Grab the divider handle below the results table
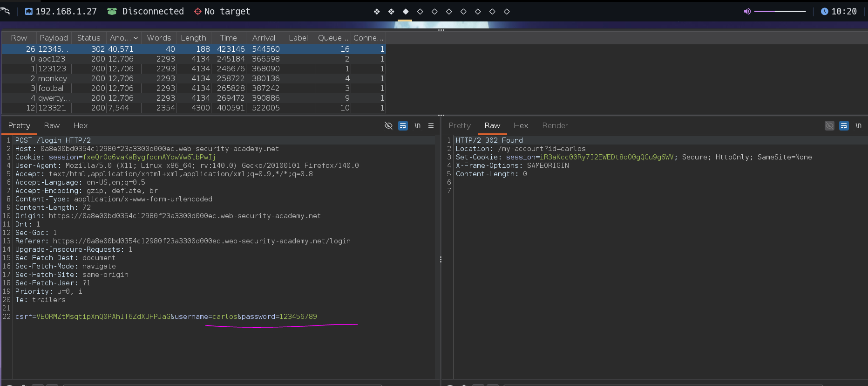Image resolution: width=868 pixels, height=386 pixels. coord(441,115)
